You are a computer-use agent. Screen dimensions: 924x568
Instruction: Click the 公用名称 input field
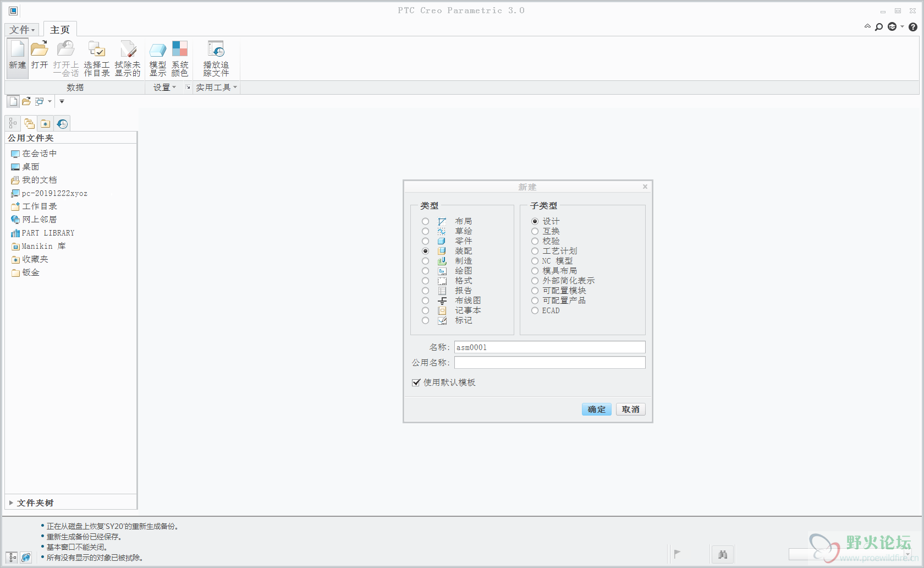coord(549,363)
